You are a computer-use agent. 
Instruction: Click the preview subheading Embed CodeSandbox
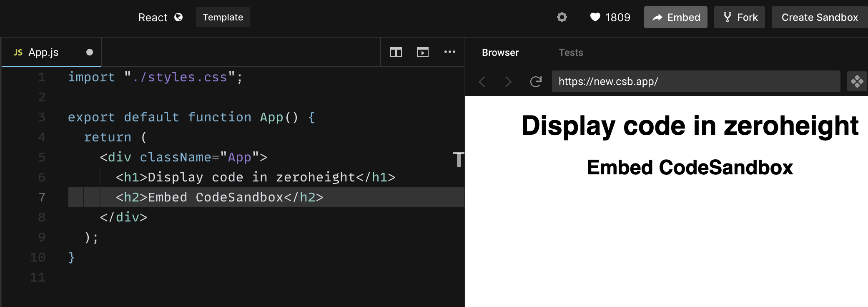(x=690, y=167)
